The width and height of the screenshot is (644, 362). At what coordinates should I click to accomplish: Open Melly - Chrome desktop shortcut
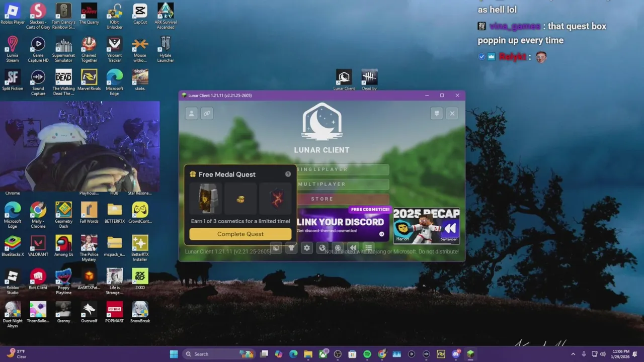coord(38,215)
